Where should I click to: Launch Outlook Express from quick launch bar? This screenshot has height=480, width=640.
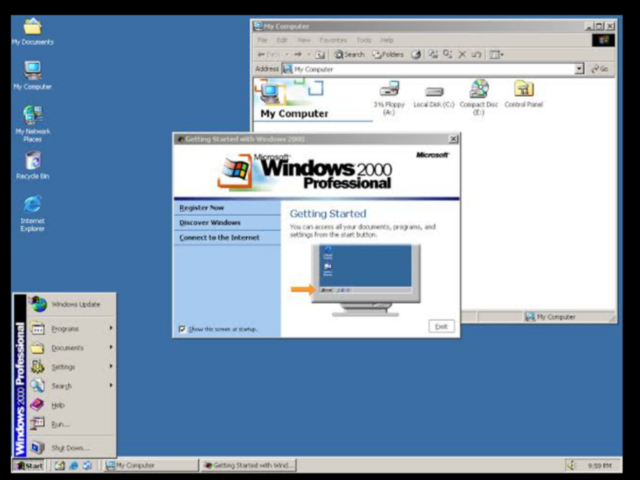(87, 465)
